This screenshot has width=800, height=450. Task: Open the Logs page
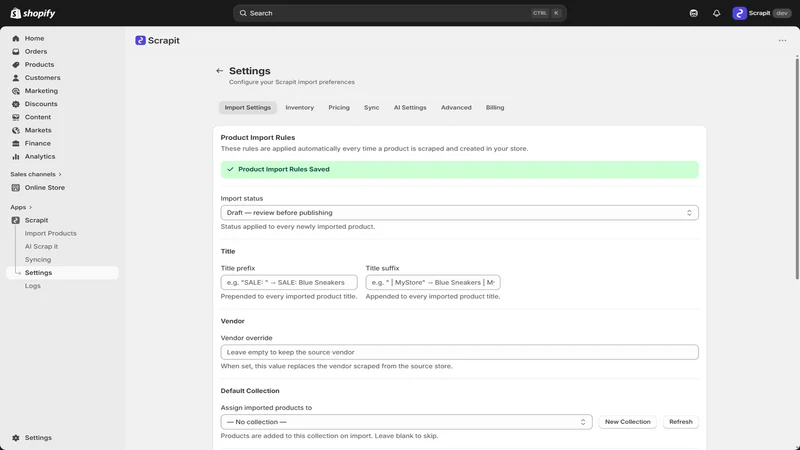pyautogui.click(x=33, y=286)
